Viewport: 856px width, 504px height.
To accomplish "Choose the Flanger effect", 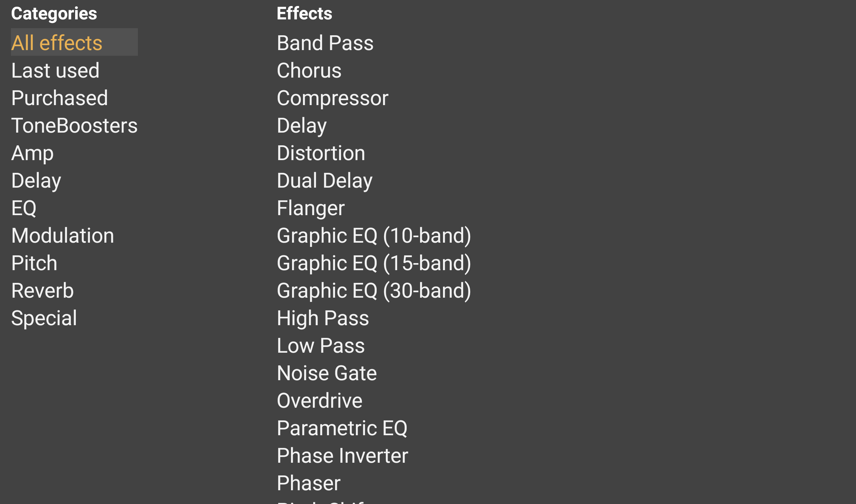I will [311, 208].
